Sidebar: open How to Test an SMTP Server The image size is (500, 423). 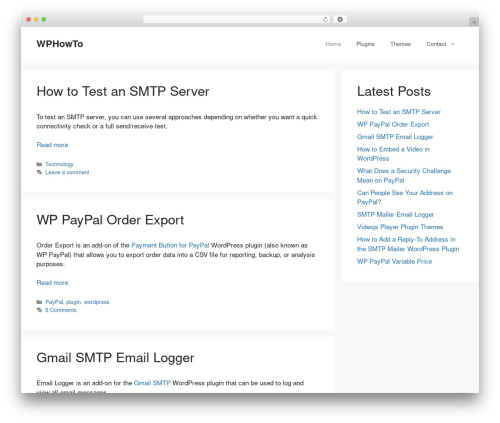(x=399, y=112)
